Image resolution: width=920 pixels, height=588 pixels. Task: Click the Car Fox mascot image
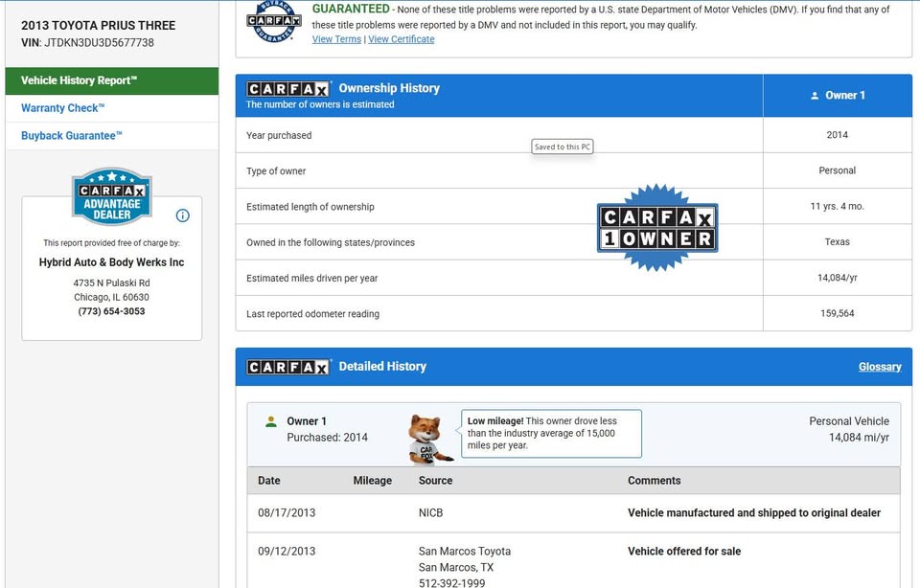coord(430,440)
